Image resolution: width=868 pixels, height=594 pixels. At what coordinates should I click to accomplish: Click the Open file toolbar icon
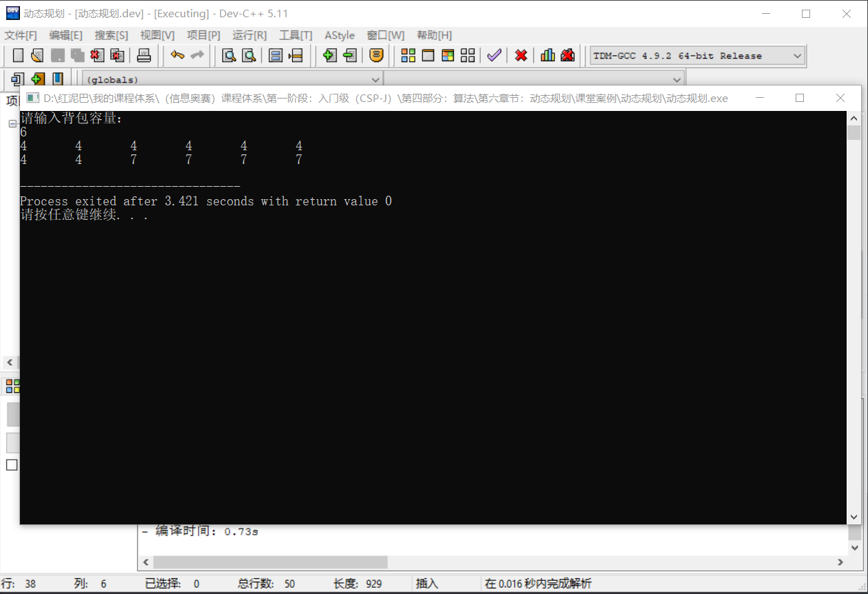click(x=37, y=56)
